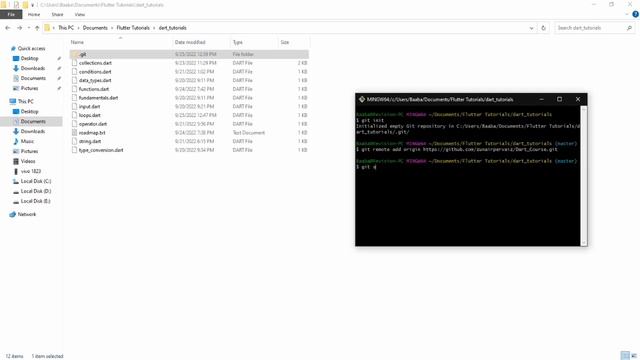Image resolution: width=640 pixels, height=360 pixels.
Task: Open Documents under This PC
Action: (33, 121)
